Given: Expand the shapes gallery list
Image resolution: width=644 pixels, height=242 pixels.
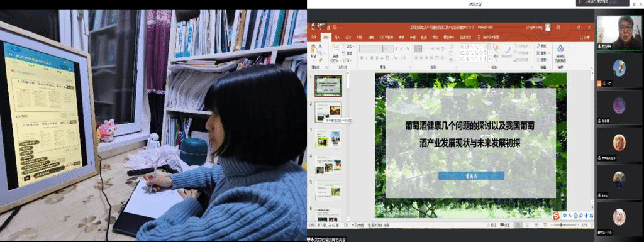Looking at the screenshot, I should (x=489, y=58).
